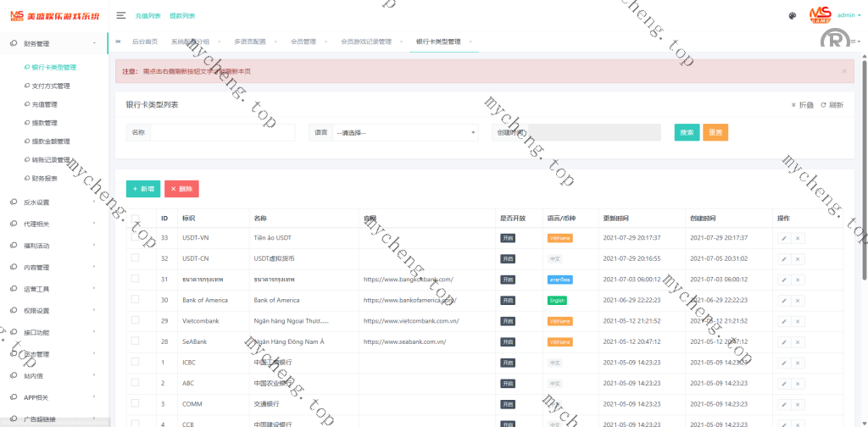The height and width of the screenshot is (427, 868).
Task: Delete the Vietcombank row using X icon
Action: coord(798,321)
